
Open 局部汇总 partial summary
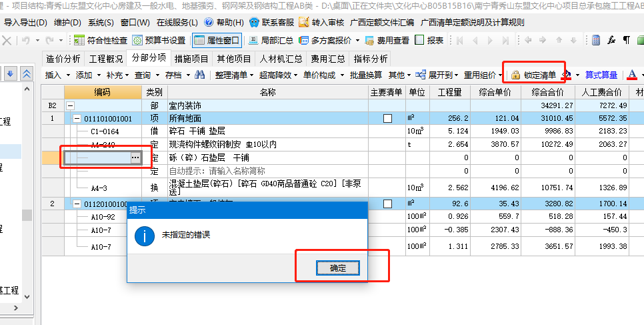[x=271, y=40]
